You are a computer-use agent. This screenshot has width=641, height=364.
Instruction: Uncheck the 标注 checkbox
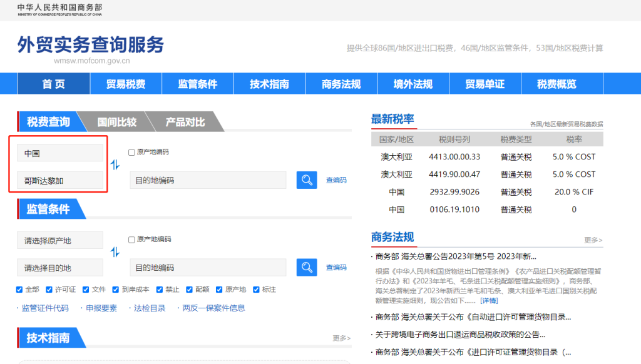click(256, 290)
